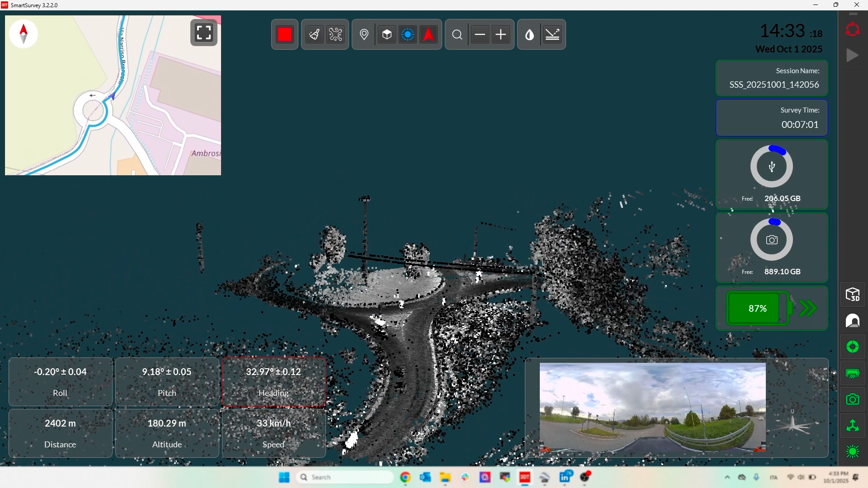
Task: Switch to the 3D cube view
Action: 387,34
